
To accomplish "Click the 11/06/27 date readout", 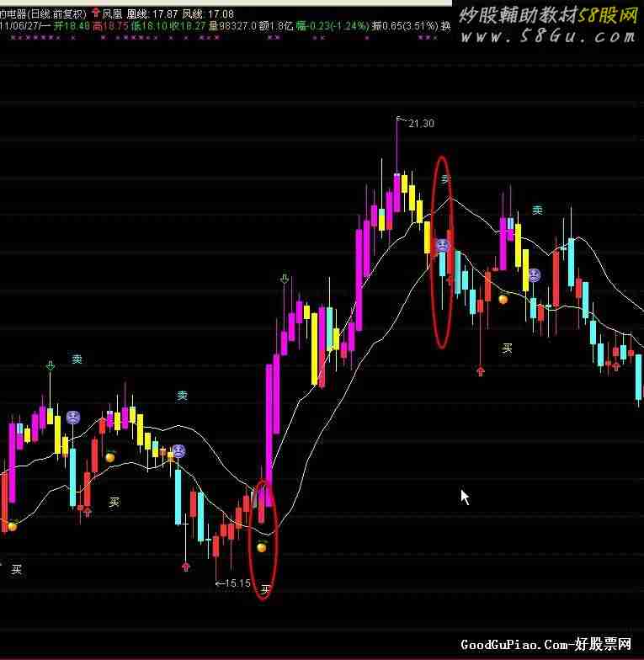I will 20,26.
